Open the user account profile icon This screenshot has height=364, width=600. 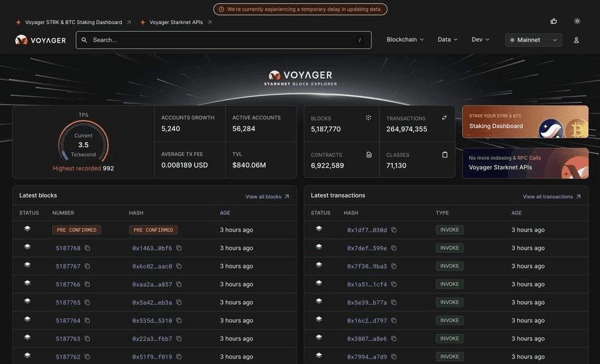tap(577, 40)
